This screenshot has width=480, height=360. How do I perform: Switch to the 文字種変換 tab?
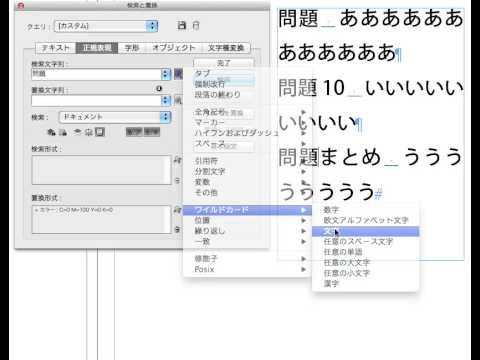[x=226, y=48]
